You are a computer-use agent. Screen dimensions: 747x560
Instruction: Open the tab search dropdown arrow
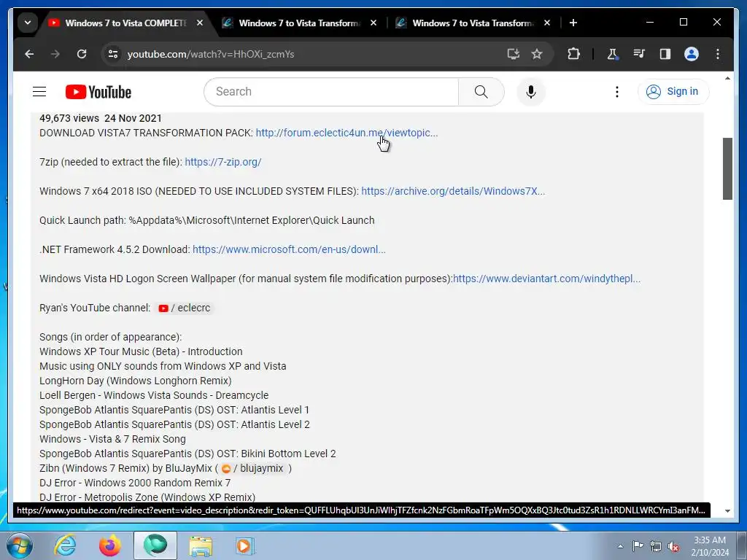tap(28, 23)
